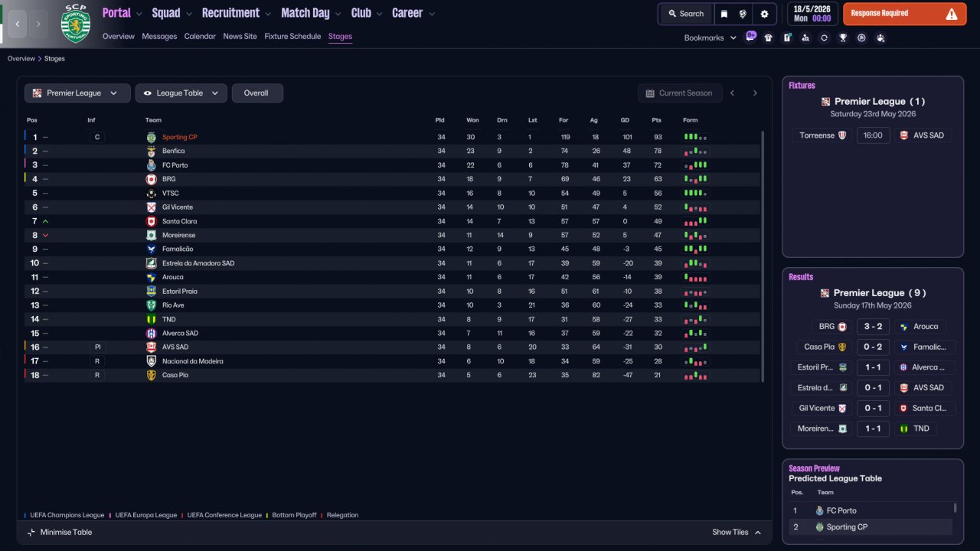Switch to the Overview tab
The image size is (980, 551).
pos(118,37)
